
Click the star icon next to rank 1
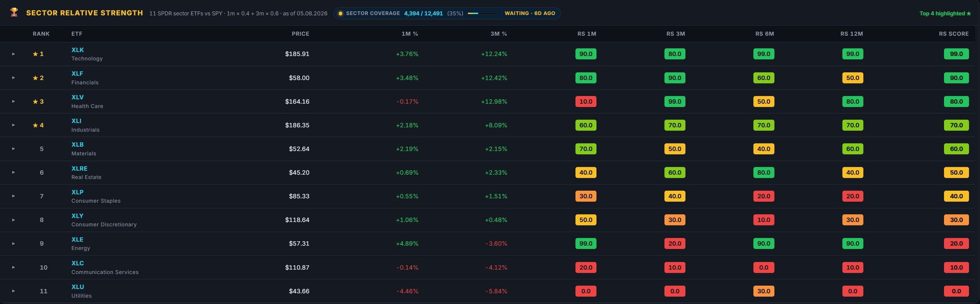(x=35, y=54)
